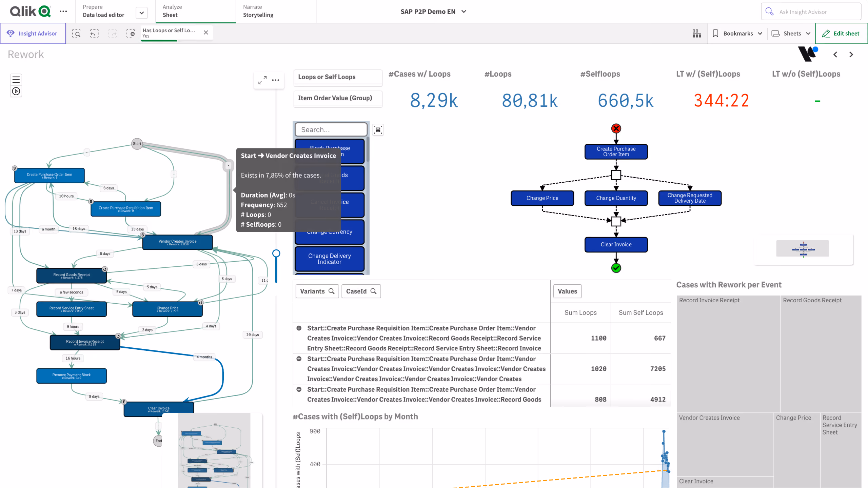This screenshot has width=868, height=488.
Task: Open Insight Advisor panel
Action: pos(33,33)
